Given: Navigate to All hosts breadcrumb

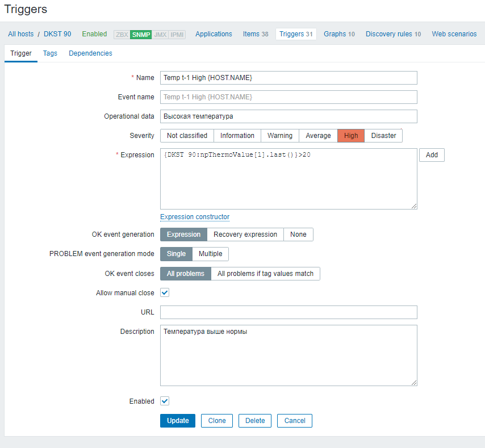Looking at the screenshot, I should point(21,34).
